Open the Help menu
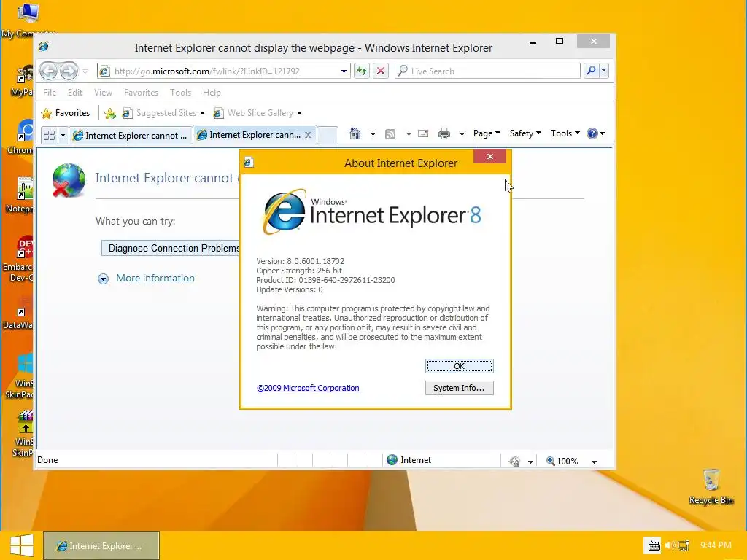The width and height of the screenshot is (747, 560). coord(212,93)
